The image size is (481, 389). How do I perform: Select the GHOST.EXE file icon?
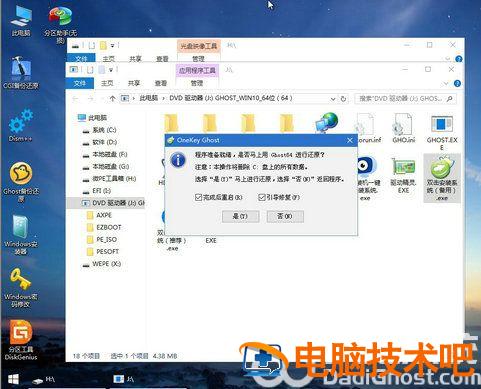[442, 132]
